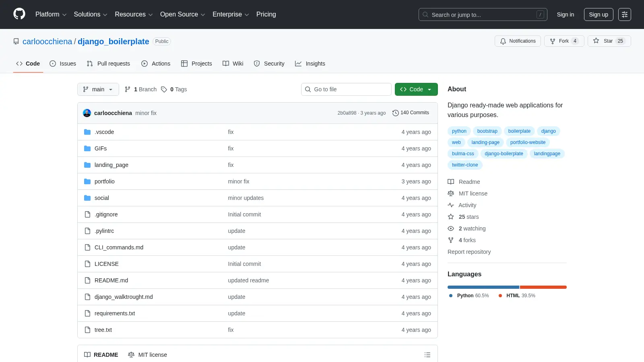Focus the Go to file search field

click(346, 89)
